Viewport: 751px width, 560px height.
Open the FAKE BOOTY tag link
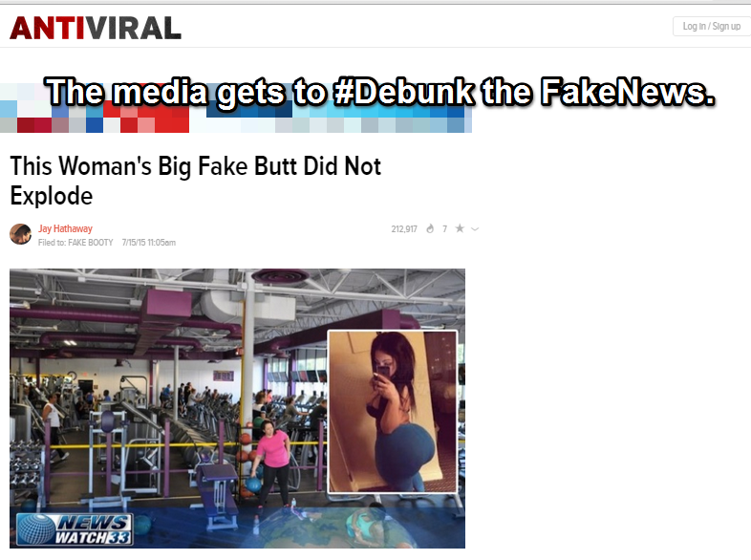point(91,243)
